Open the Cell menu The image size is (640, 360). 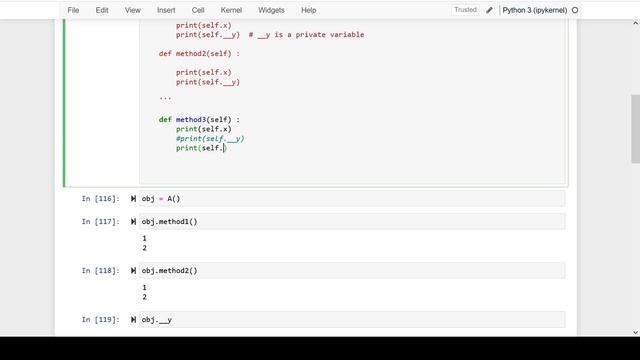click(x=198, y=10)
